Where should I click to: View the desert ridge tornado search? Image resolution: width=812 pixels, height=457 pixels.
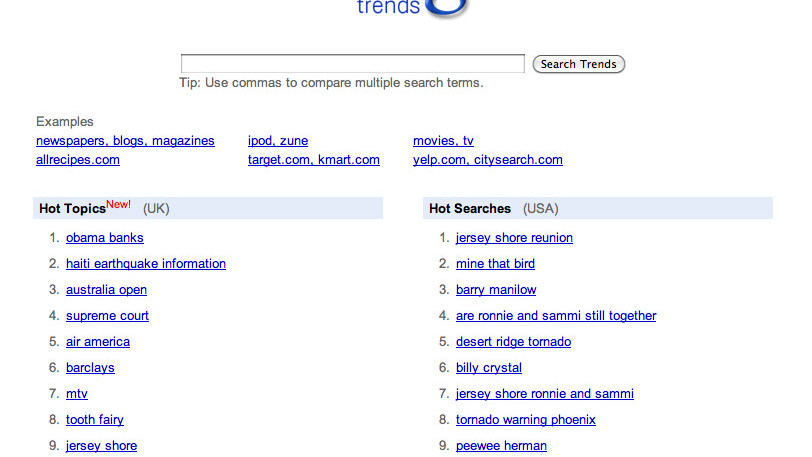point(513,342)
